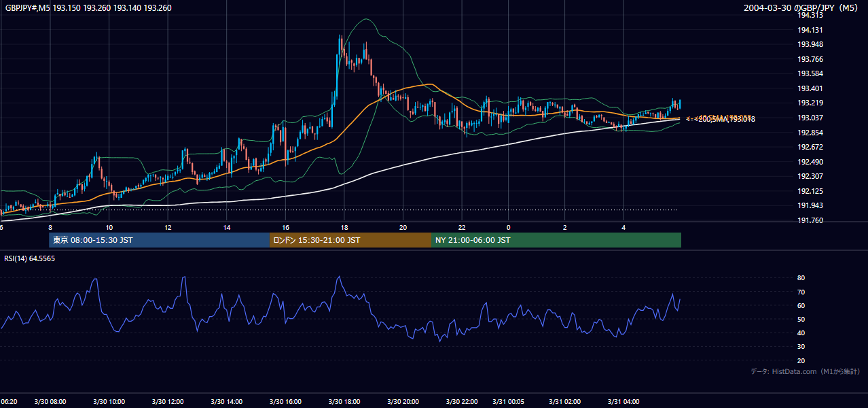Click price axis label 193.766

[x=810, y=59]
